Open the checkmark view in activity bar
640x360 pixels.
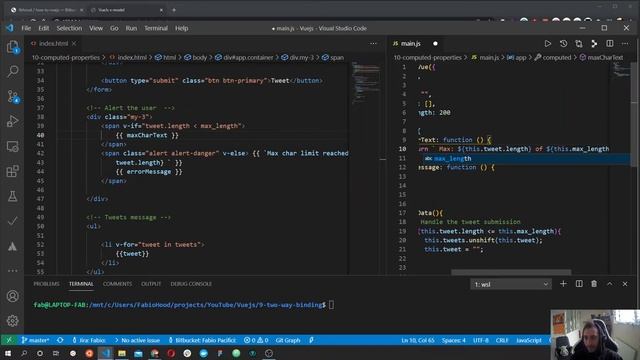pyautogui.click(x=13, y=221)
